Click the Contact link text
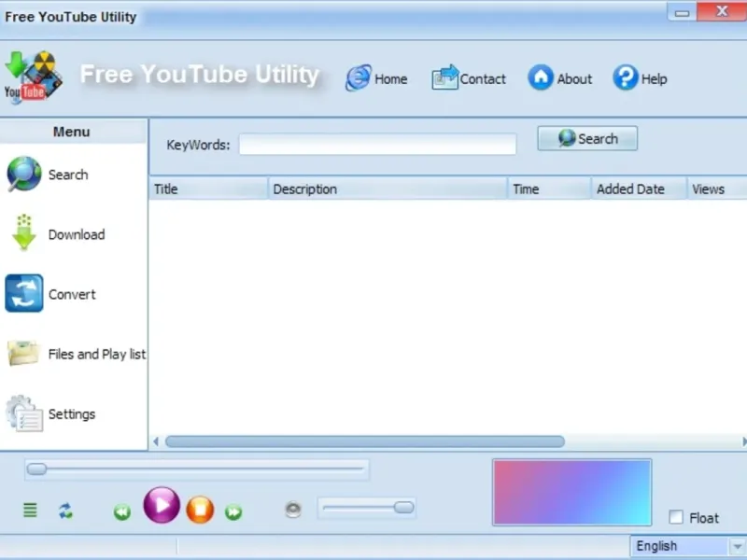Screen dimensions: 747x560 483,79
